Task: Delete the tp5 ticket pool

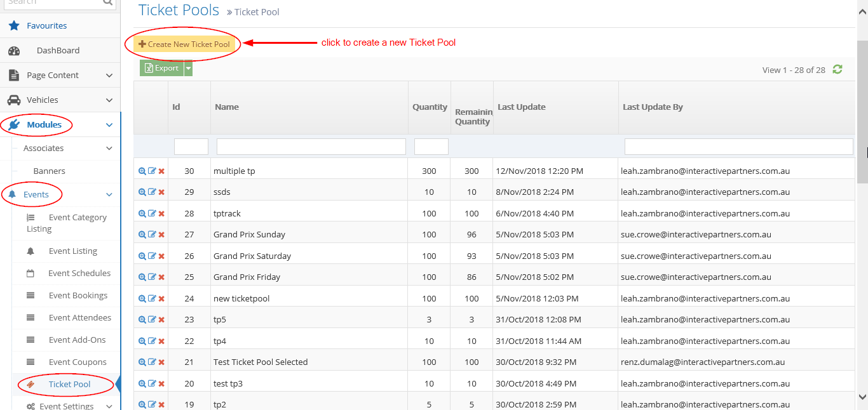Action: tap(161, 320)
